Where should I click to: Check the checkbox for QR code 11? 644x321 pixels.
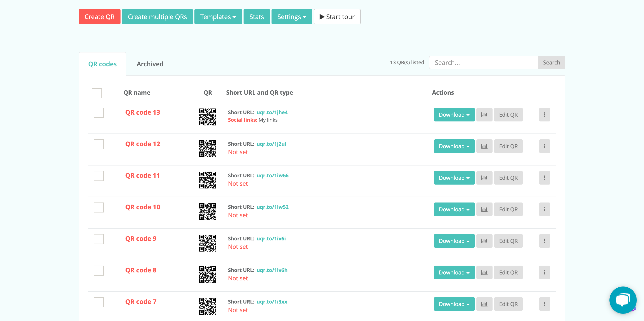tap(98, 176)
